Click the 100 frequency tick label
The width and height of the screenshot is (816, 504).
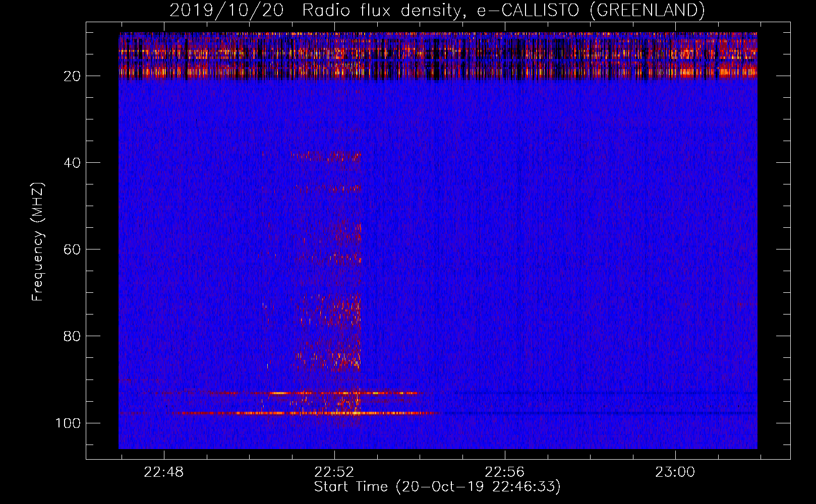[x=68, y=423]
